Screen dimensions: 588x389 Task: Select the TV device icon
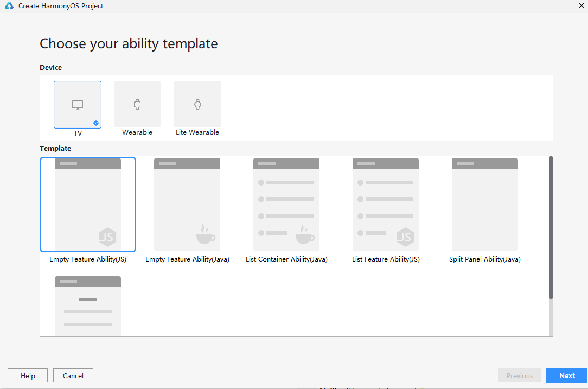click(x=78, y=105)
